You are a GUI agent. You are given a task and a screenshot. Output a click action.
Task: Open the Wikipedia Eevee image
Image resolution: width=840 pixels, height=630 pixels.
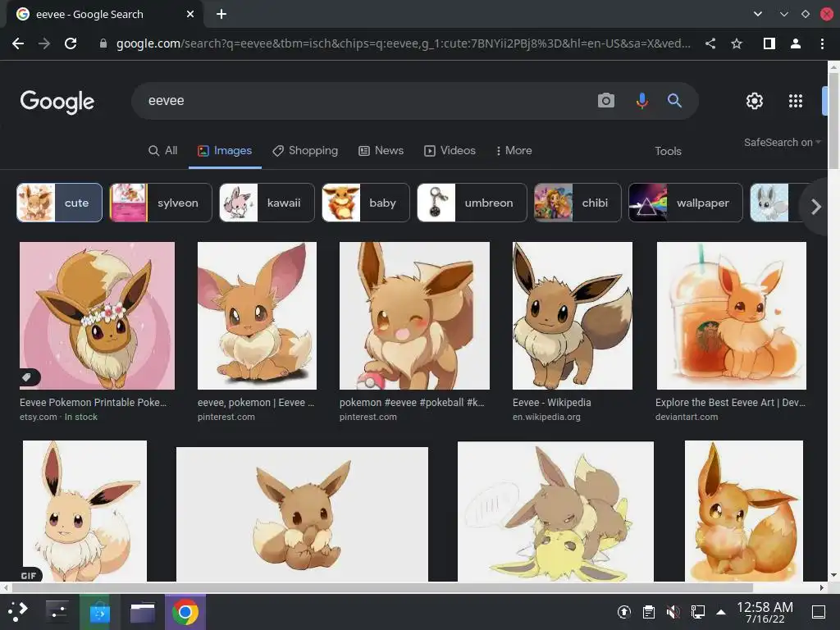click(x=572, y=316)
